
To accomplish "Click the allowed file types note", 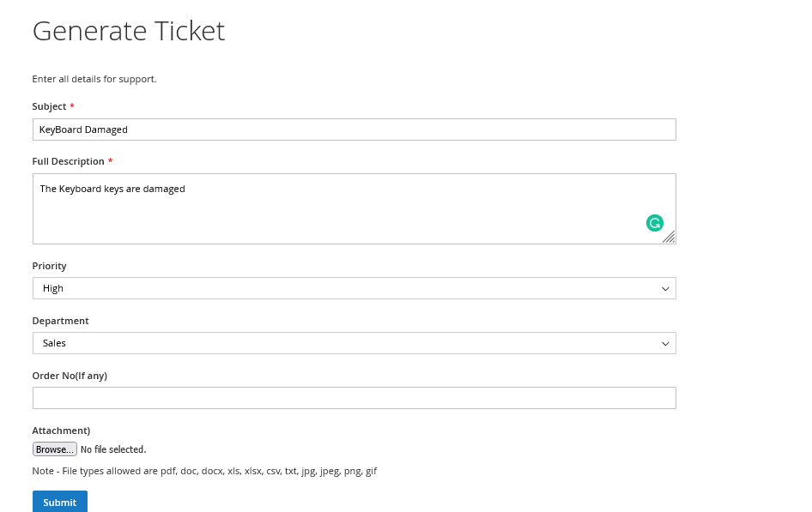I will click(x=204, y=471).
